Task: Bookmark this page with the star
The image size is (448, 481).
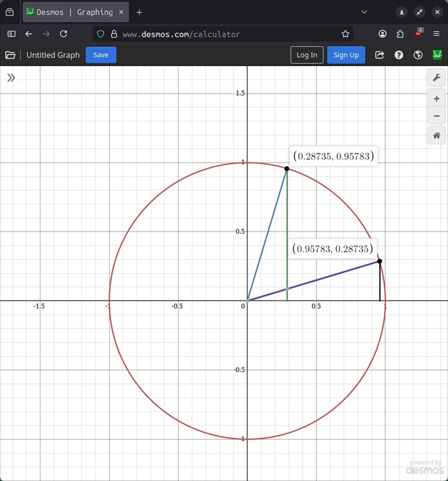Action: (346, 34)
